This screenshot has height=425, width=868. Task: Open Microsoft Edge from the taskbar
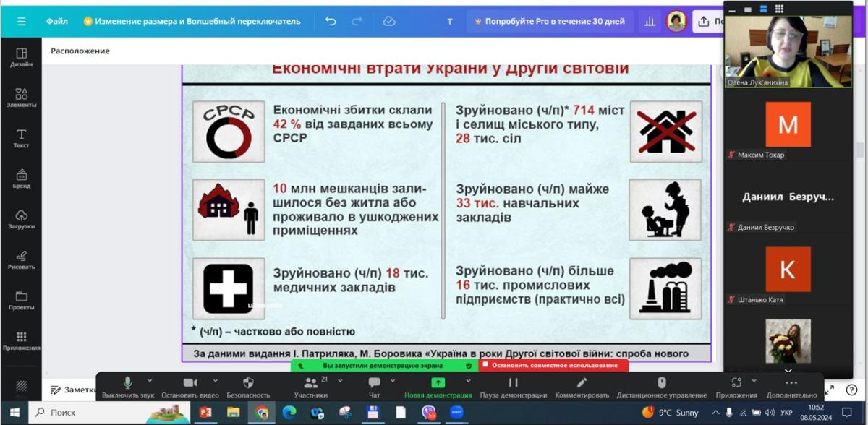pyautogui.click(x=289, y=413)
